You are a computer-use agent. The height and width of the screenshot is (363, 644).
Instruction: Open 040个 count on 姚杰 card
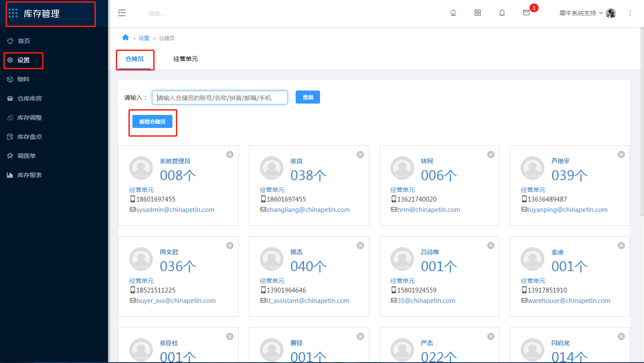(x=309, y=266)
